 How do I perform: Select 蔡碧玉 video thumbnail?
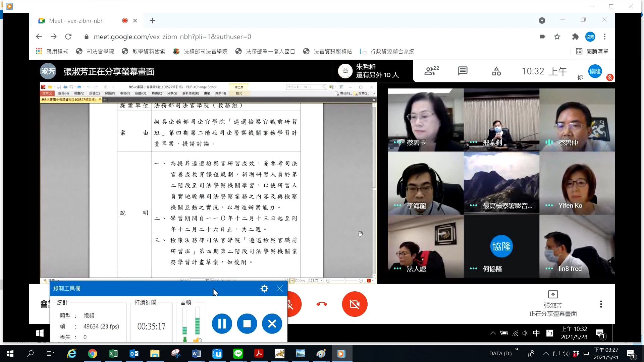425,120
